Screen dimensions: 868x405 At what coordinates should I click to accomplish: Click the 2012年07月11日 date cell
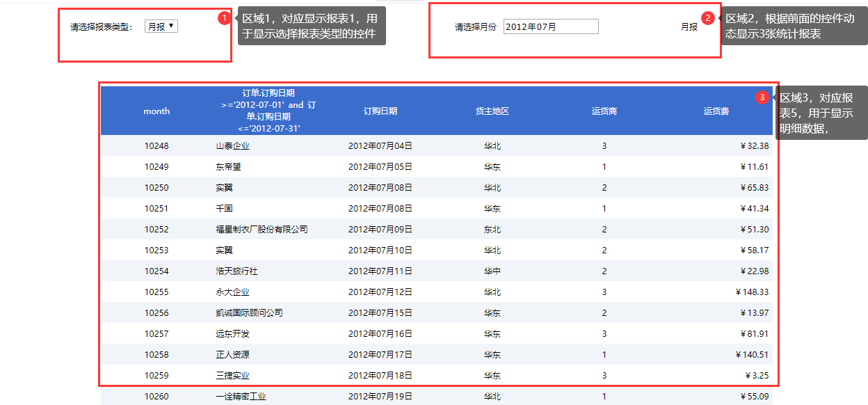(380, 271)
